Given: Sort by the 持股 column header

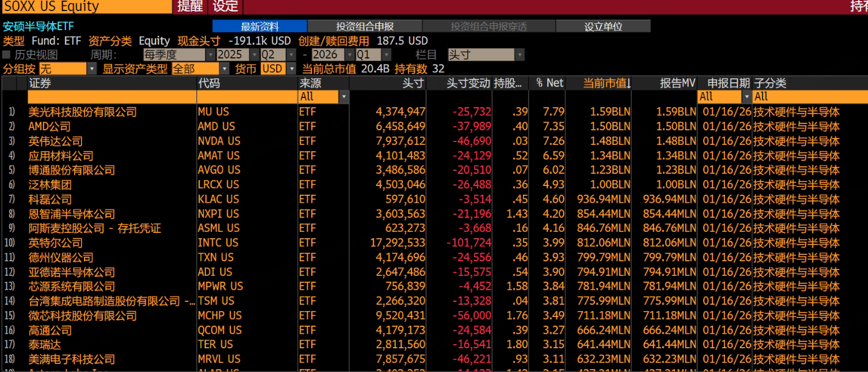Looking at the screenshot, I should click(x=510, y=83).
